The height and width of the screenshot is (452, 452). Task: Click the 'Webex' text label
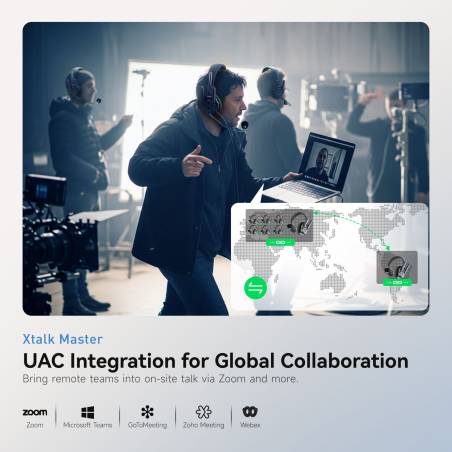click(250, 425)
